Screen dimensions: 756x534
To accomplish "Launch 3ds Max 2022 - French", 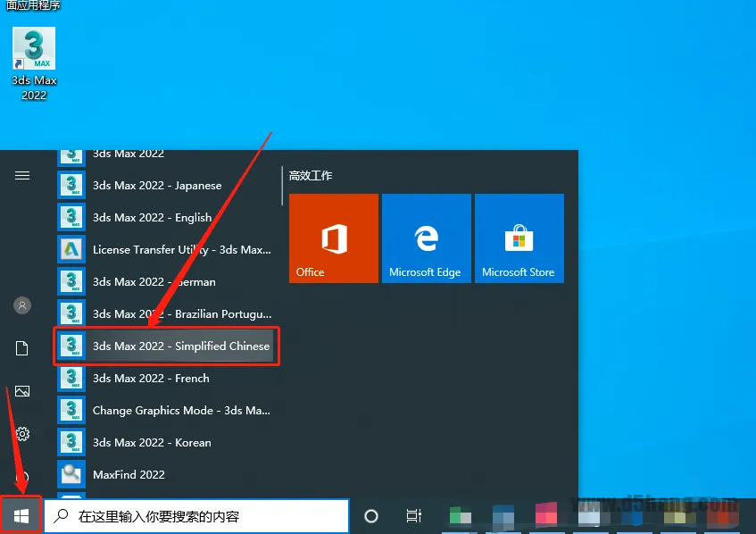I will tap(151, 379).
